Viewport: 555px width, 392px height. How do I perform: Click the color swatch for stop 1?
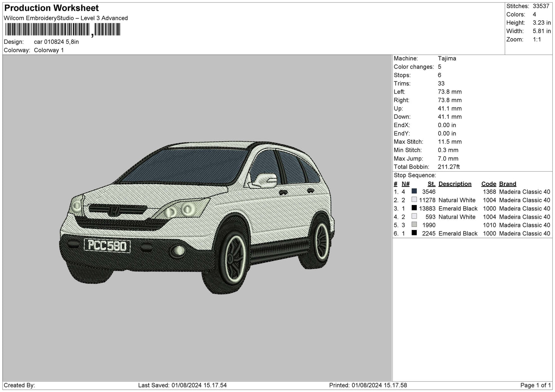point(414,191)
